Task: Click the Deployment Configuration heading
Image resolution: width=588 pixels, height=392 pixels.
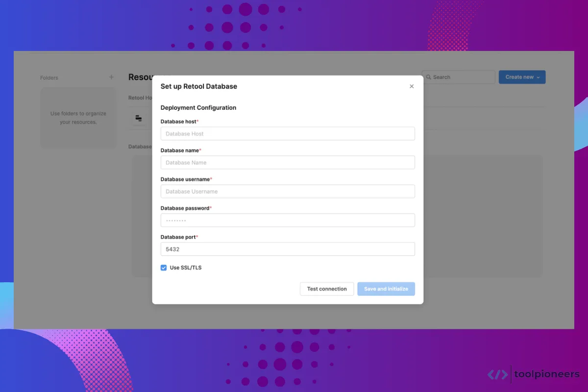Action: coord(198,108)
